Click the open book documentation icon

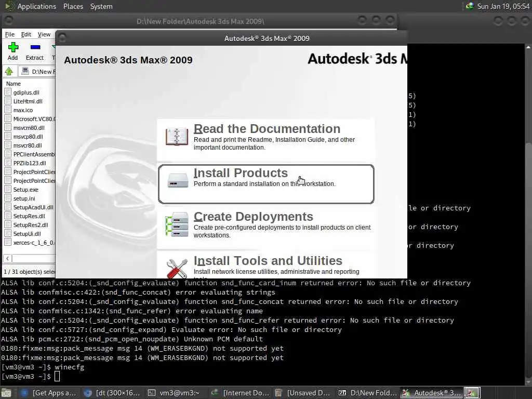(177, 137)
